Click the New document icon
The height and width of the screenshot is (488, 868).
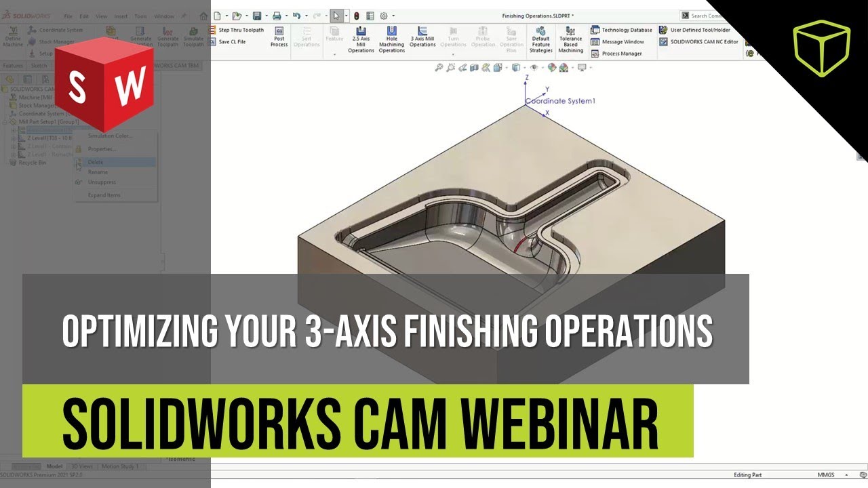pyautogui.click(x=216, y=16)
